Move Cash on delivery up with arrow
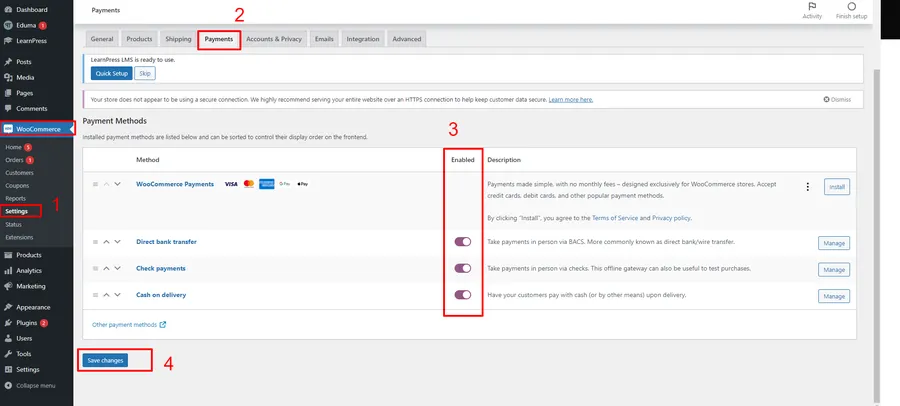900x406 pixels. coord(106,295)
